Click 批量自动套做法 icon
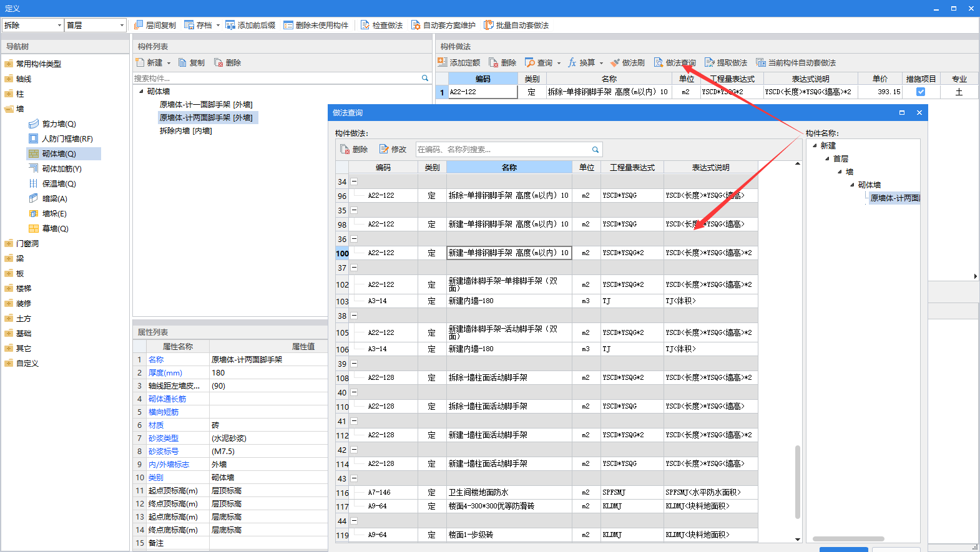This screenshot has width=980, height=552. pyautogui.click(x=489, y=25)
